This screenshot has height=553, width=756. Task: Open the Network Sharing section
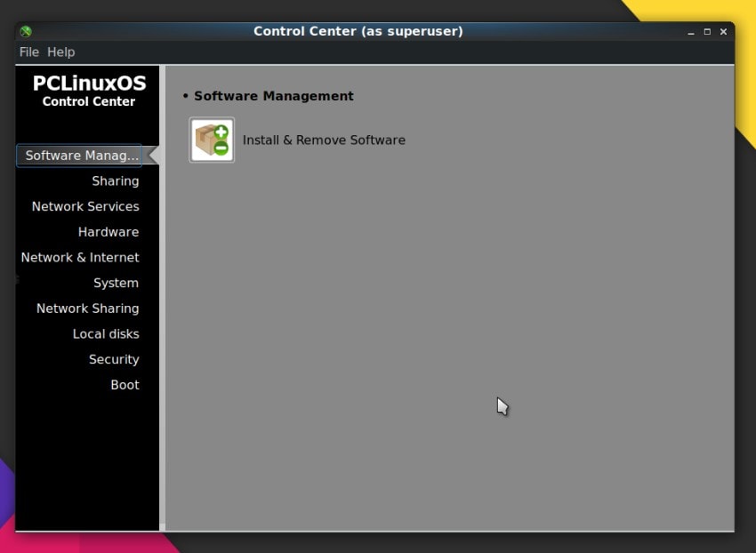pyautogui.click(x=88, y=309)
